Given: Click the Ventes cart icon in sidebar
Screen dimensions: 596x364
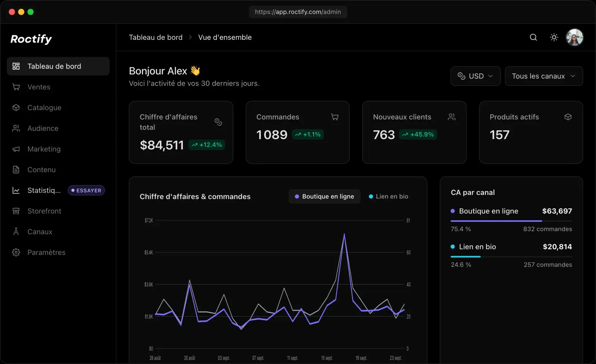Looking at the screenshot, I should click(16, 87).
